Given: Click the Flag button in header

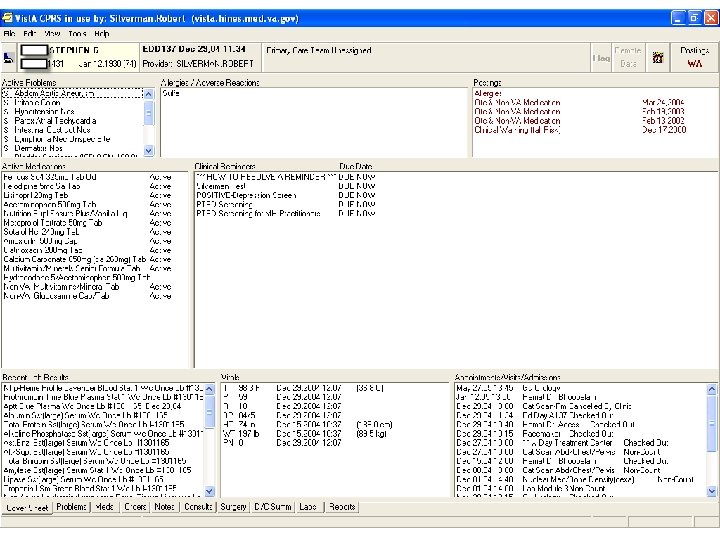Looking at the screenshot, I should coord(601,58).
